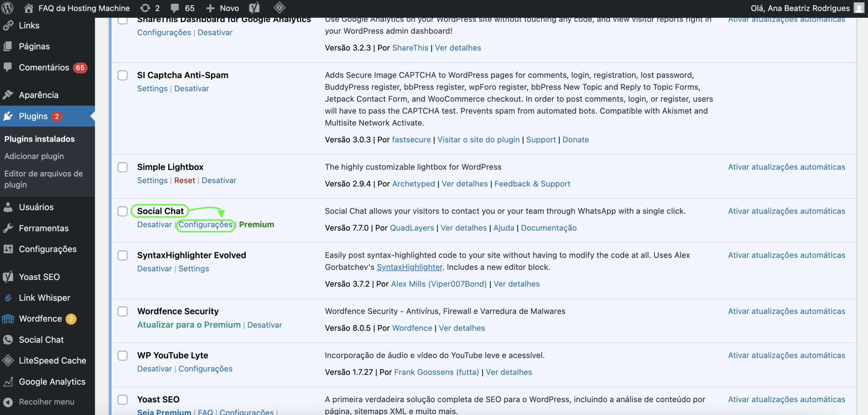Screen dimensions: 868x415
Task: Select the Simple Lightbox checkbox
Action: tap(122, 167)
